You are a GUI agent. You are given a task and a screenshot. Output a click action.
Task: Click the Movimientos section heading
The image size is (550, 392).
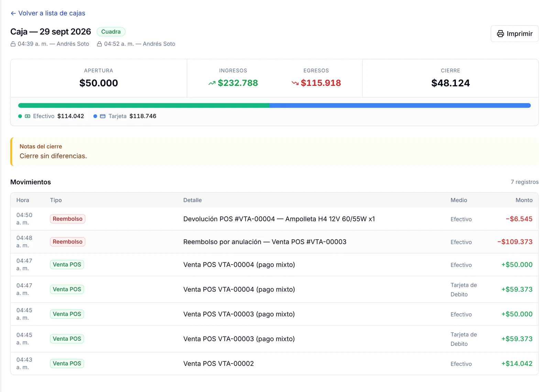(31, 182)
